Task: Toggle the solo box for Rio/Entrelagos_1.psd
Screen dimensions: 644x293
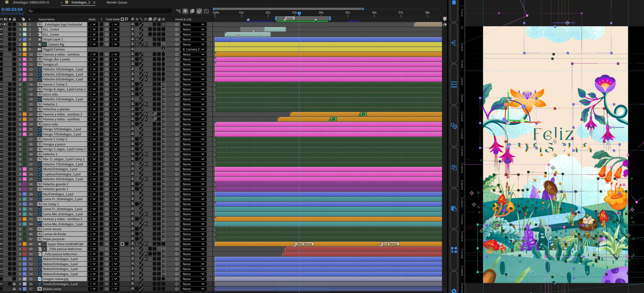Action: [x=10, y=194]
